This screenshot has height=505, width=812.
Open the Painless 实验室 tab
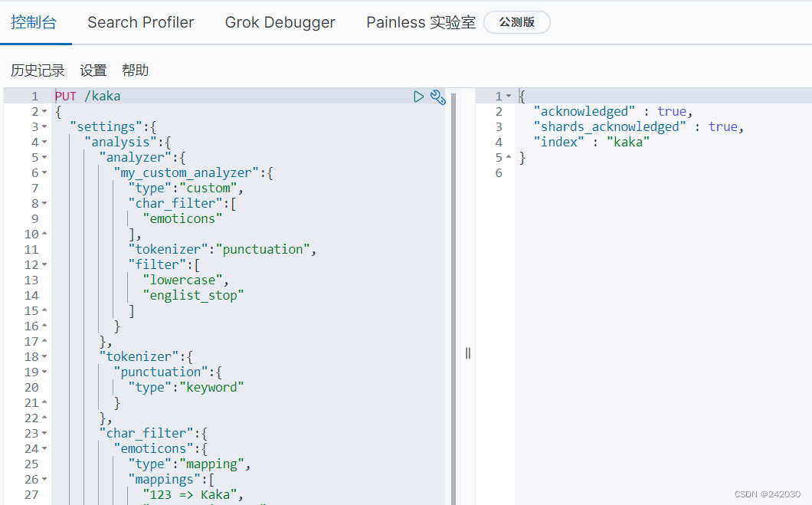(421, 22)
